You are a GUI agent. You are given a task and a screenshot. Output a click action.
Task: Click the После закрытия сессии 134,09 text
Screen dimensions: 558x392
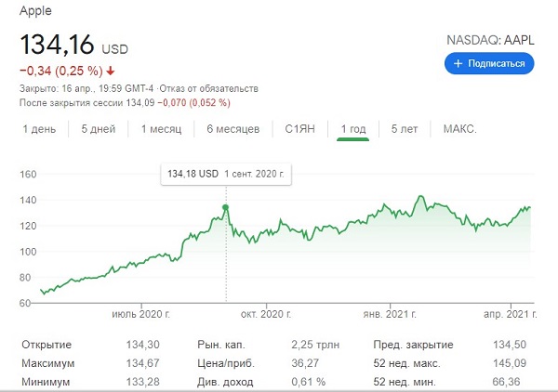point(87,103)
